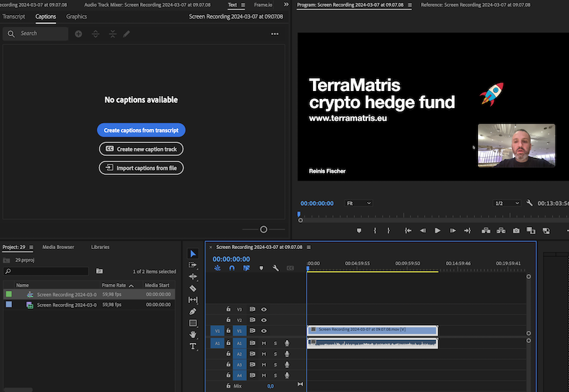Open Project panel hamburger menu

tap(31, 247)
